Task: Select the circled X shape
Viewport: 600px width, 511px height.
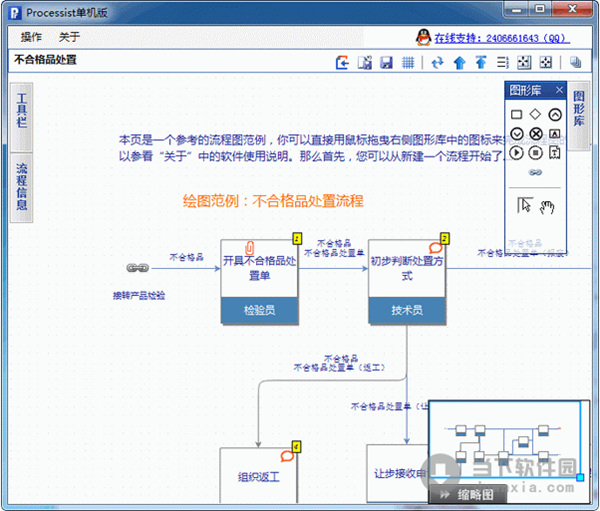Action: point(536,134)
